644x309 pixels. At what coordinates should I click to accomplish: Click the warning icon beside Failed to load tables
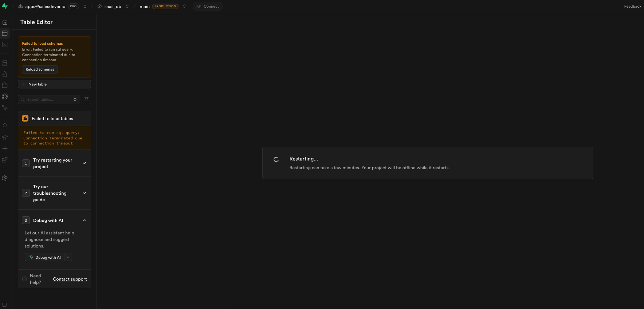(x=25, y=118)
